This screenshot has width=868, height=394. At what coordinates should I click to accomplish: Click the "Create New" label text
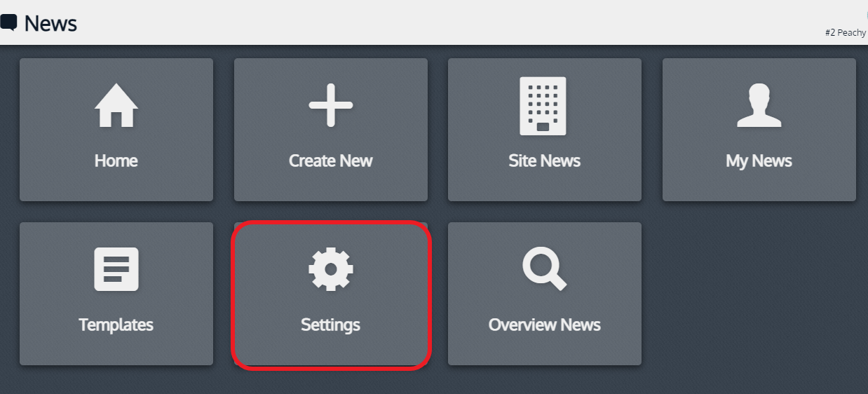click(x=331, y=161)
